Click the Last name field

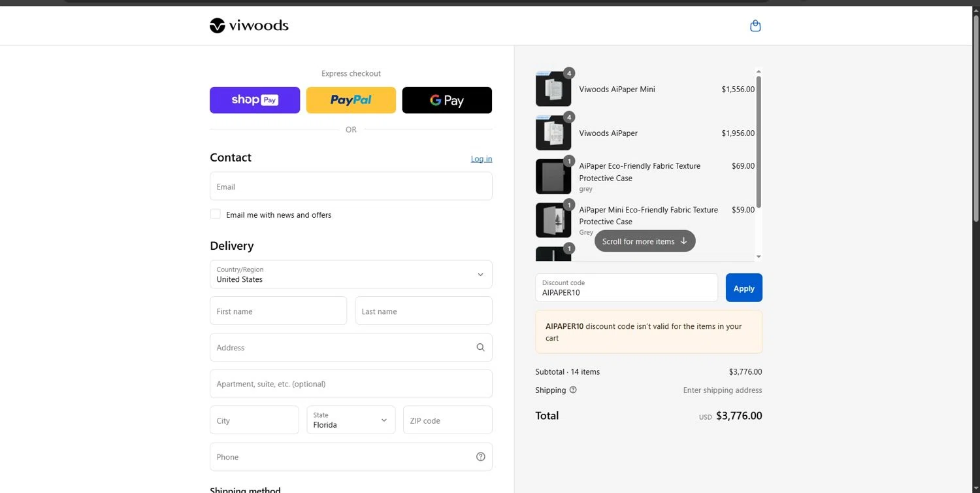pos(423,311)
